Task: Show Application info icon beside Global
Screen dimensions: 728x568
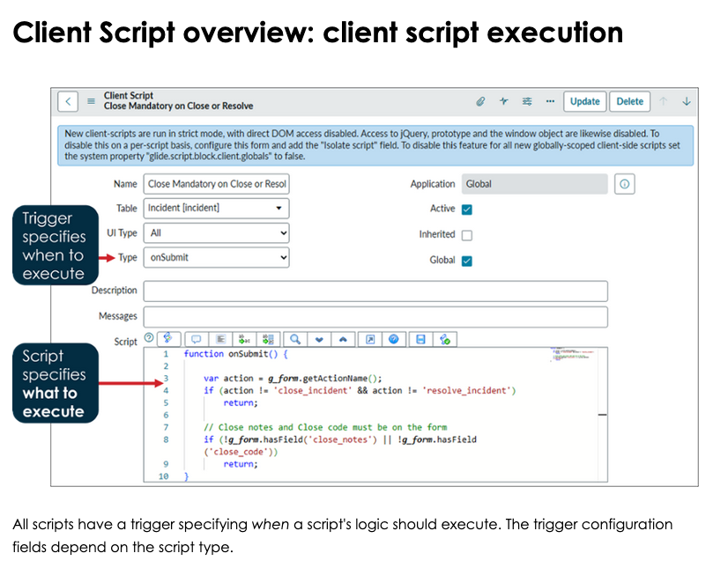Action: click(x=625, y=184)
